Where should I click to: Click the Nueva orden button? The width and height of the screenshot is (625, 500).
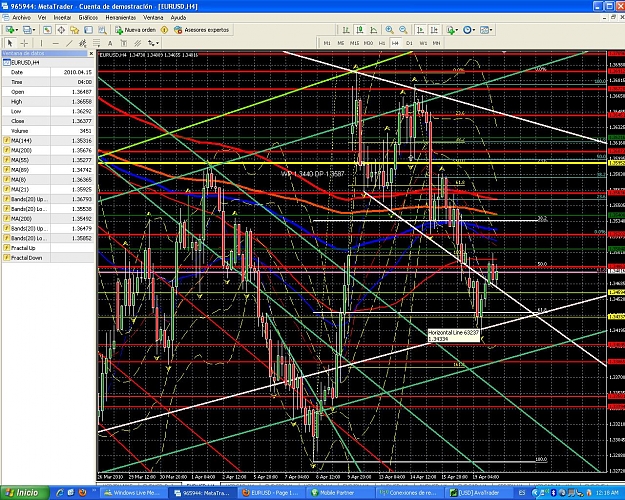point(136,30)
